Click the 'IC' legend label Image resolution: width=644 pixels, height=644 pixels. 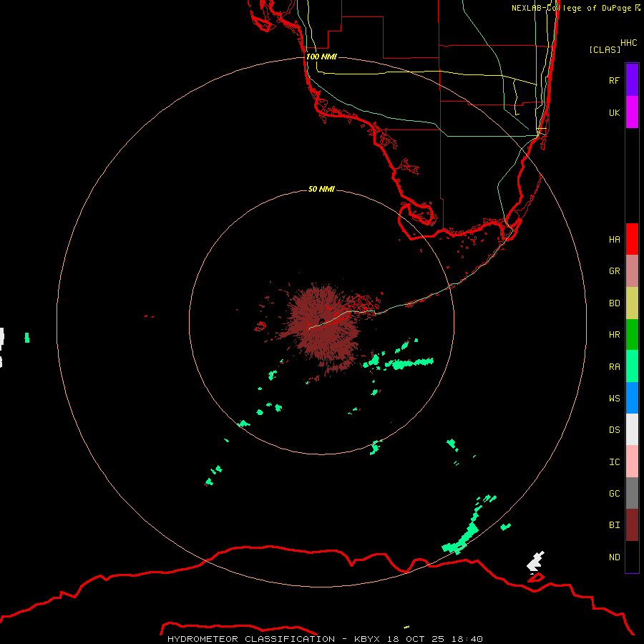tap(614, 462)
